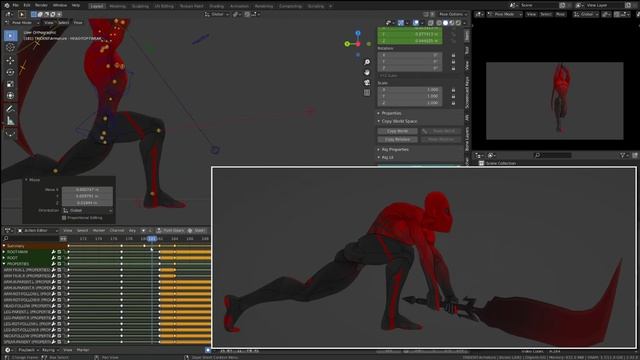640x360 pixels.
Task: Switch to the Animation workspace tab
Action: [x=239, y=6]
